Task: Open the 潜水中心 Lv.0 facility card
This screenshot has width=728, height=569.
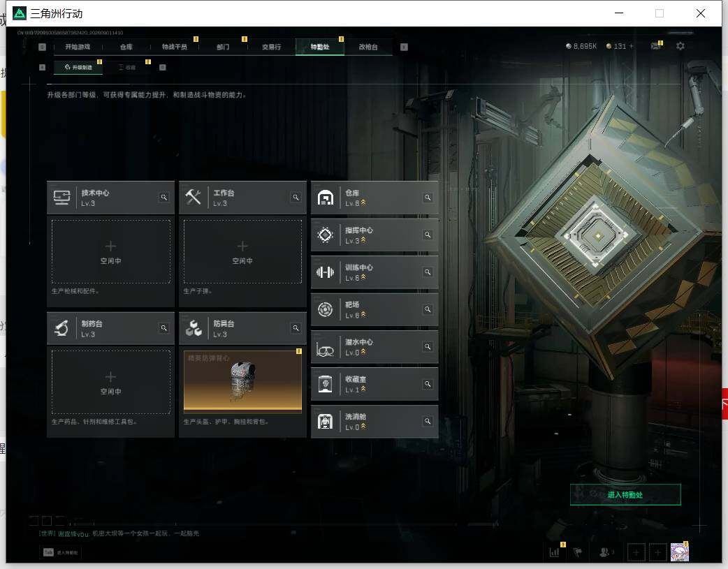Action: 374,347
